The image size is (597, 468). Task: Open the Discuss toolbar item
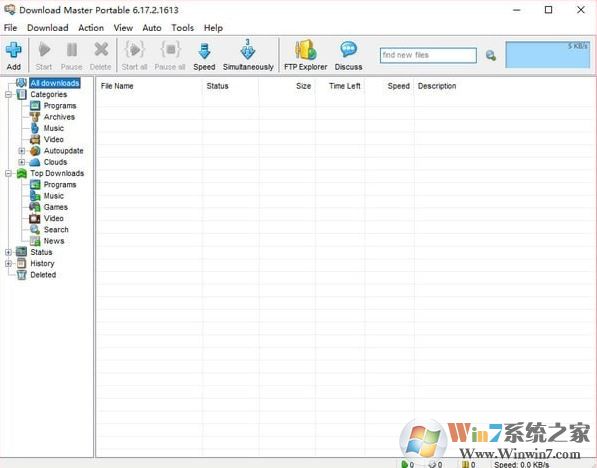348,56
